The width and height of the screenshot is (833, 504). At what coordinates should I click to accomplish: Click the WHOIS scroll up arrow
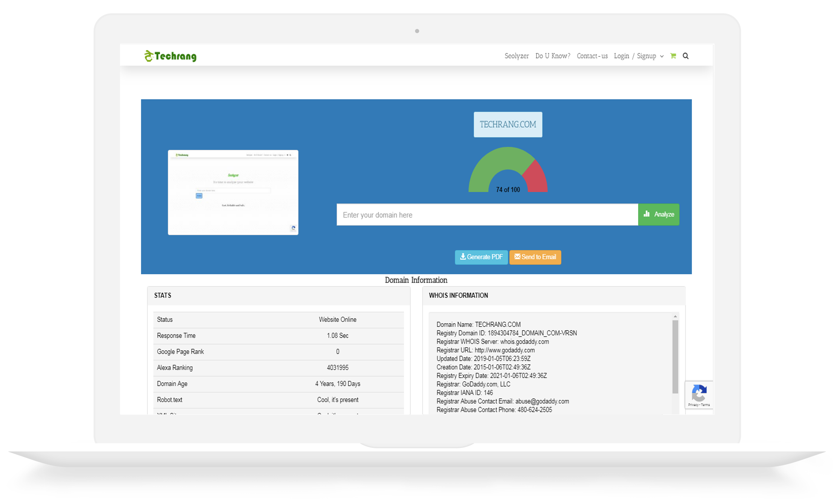(675, 316)
